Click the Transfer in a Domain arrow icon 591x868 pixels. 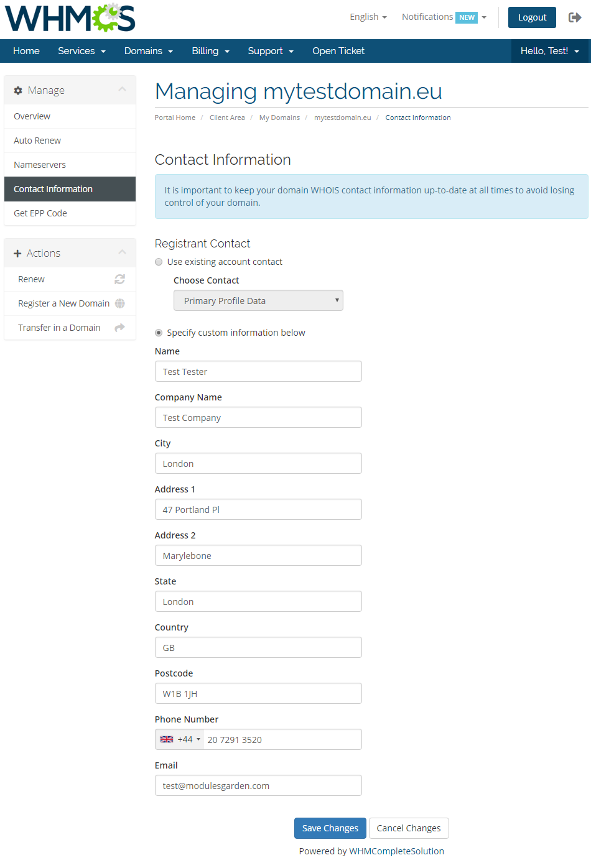pos(119,328)
